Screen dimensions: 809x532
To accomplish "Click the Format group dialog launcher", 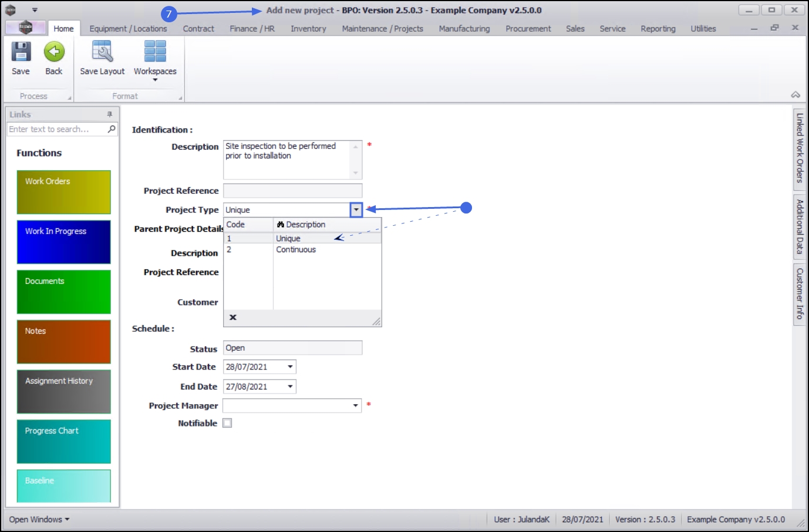I will 180,98.
